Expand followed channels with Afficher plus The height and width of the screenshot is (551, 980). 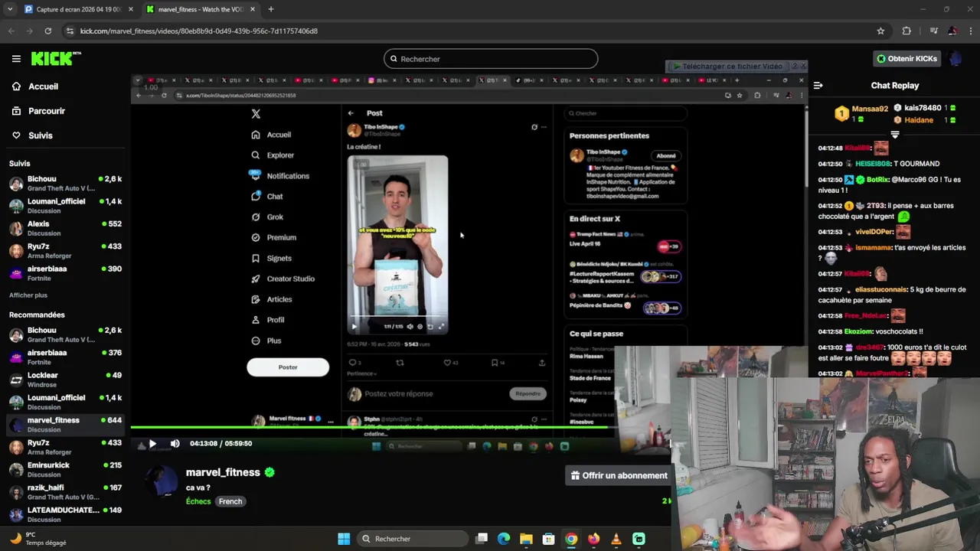click(28, 295)
